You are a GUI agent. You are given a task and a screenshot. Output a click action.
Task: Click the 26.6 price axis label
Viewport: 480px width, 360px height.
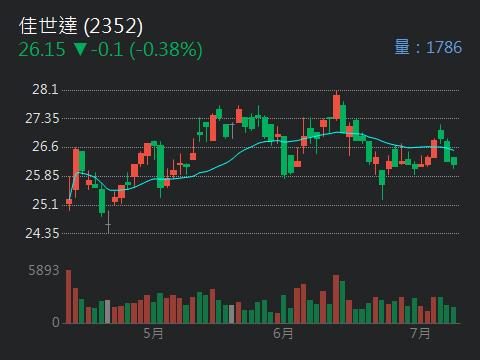(45, 147)
